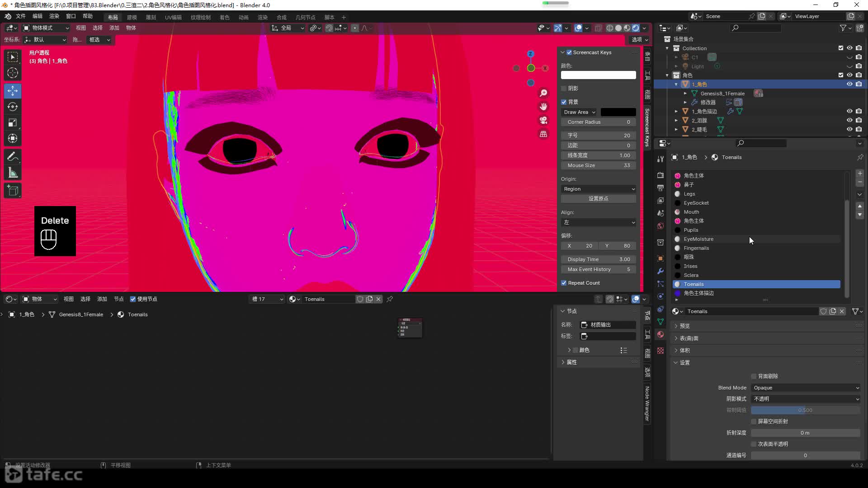868x488 pixels.
Task: Switch to the 几何节点 workspace tab
Action: click(x=306, y=17)
